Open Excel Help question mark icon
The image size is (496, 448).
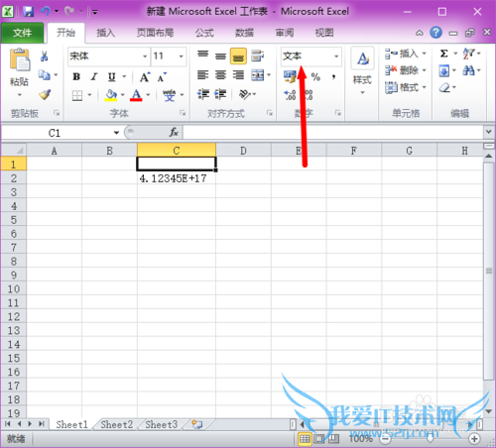coord(435,33)
